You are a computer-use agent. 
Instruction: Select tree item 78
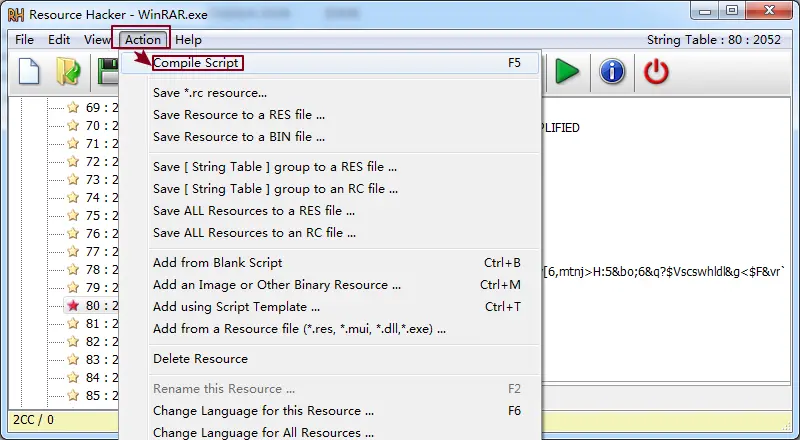(x=101, y=270)
